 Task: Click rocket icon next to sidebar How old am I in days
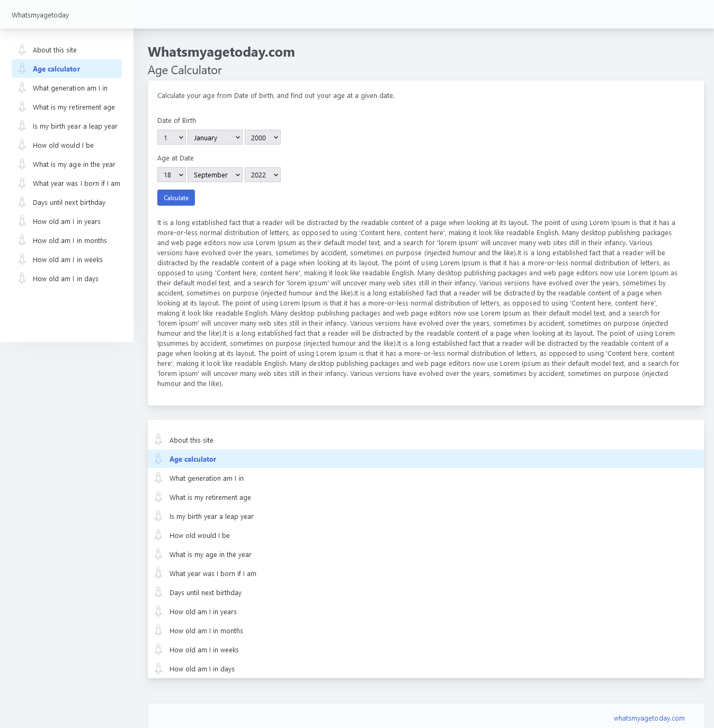[22, 278]
